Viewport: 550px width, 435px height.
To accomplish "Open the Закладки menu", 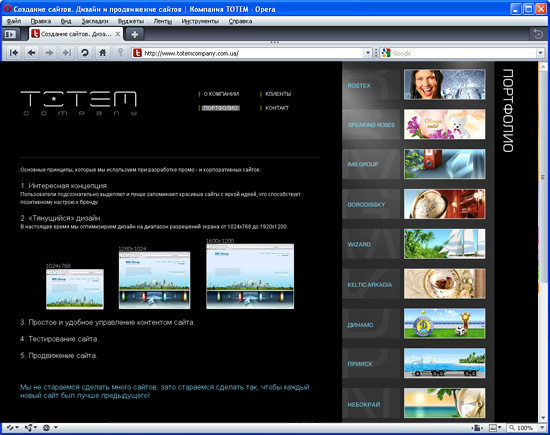I will coord(95,21).
